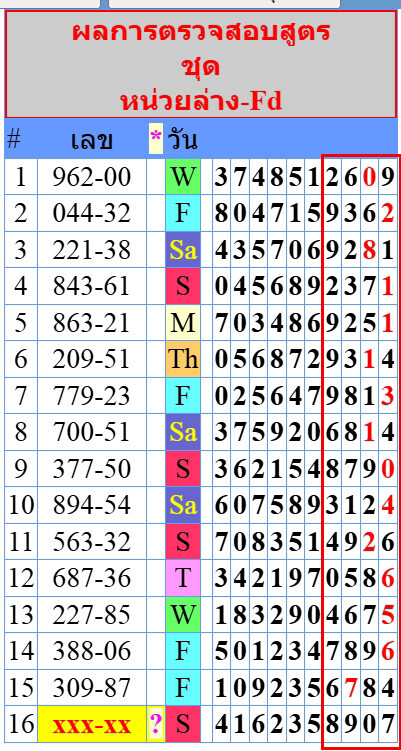Image resolution: width=401 pixels, height=751 pixels.
Task: Select the number 687-36 in row 12
Action: coord(92,579)
